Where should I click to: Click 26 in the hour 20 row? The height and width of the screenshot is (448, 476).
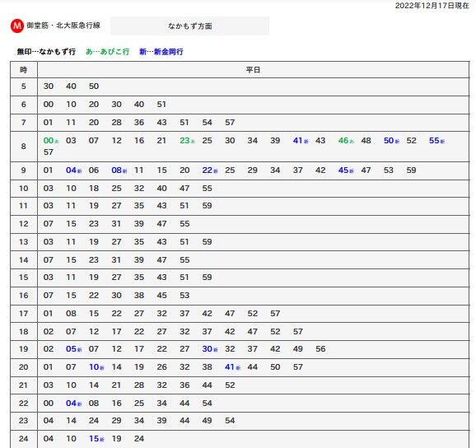point(161,367)
